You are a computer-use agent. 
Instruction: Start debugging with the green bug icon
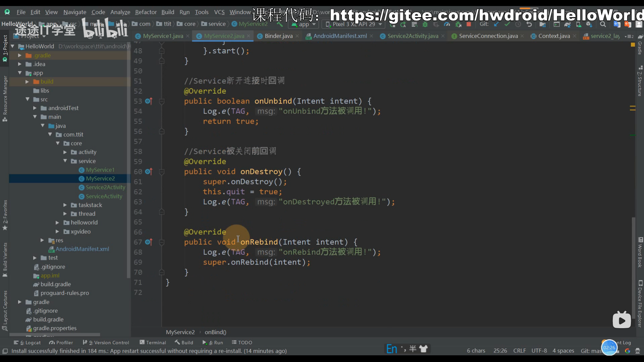425,24
